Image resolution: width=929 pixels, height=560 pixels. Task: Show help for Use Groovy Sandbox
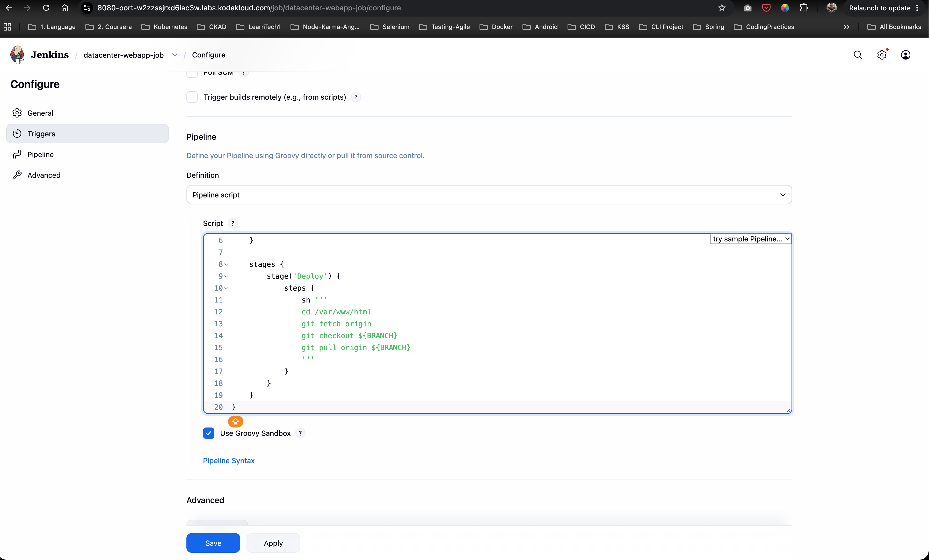coord(300,433)
